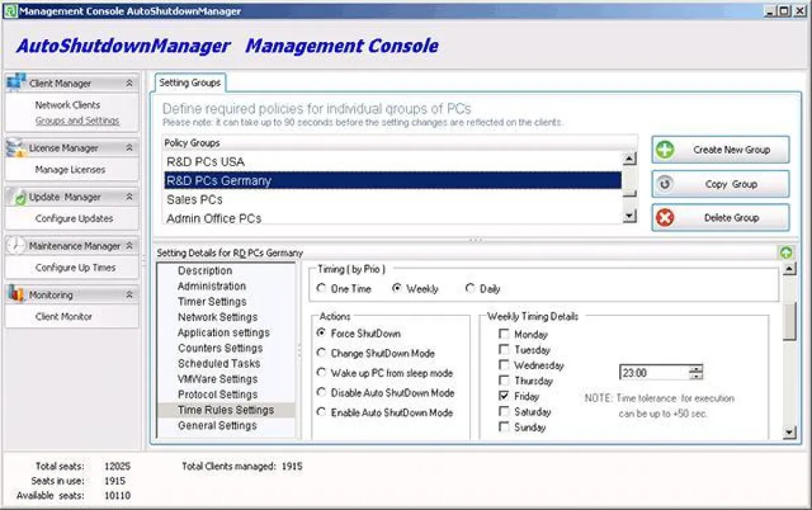Enable the Monday checkbox
The image size is (812, 510).
click(x=504, y=334)
